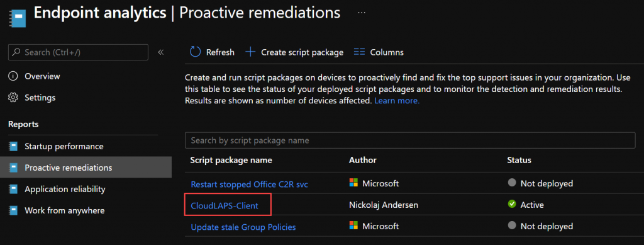Click the plus icon for Create script package

click(x=250, y=52)
